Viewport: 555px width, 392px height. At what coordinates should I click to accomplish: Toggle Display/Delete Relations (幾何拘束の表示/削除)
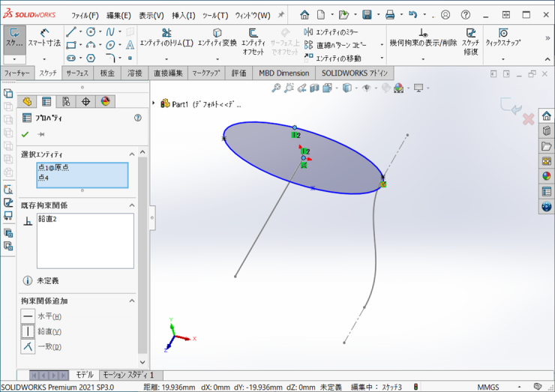(423, 37)
